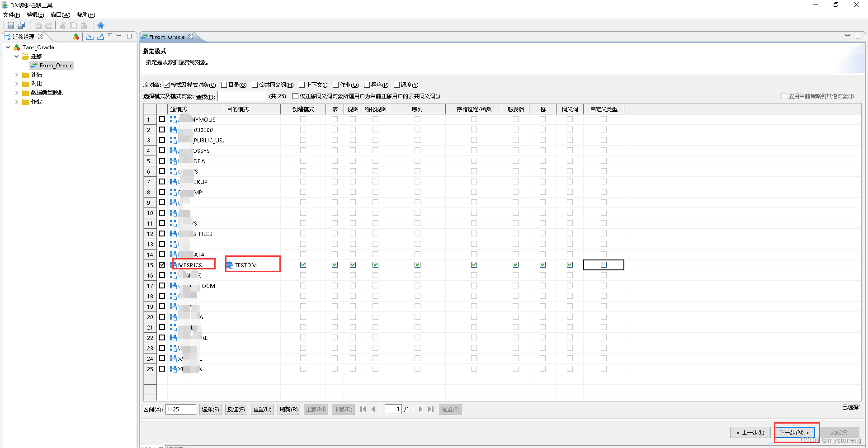The image size is (868, 448).
Task: Maximize the From_Oracle editor area
Action: point(858,36)
